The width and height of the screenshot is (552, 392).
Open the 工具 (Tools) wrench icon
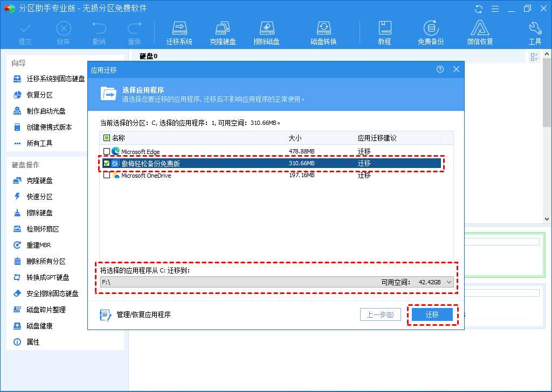(x=535, y=32)
